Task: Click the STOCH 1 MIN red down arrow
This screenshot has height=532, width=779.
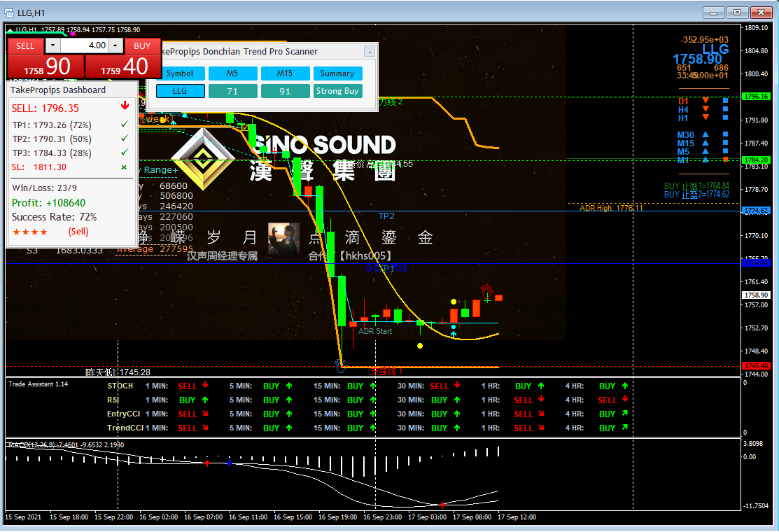Action: click(x=205, y=385)
